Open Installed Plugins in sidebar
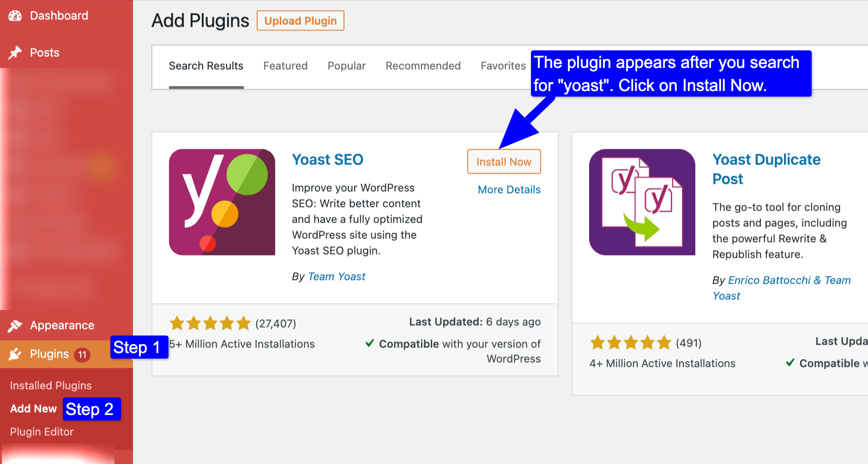The height and width of the screenshot is (464, 868). (51, 385)
